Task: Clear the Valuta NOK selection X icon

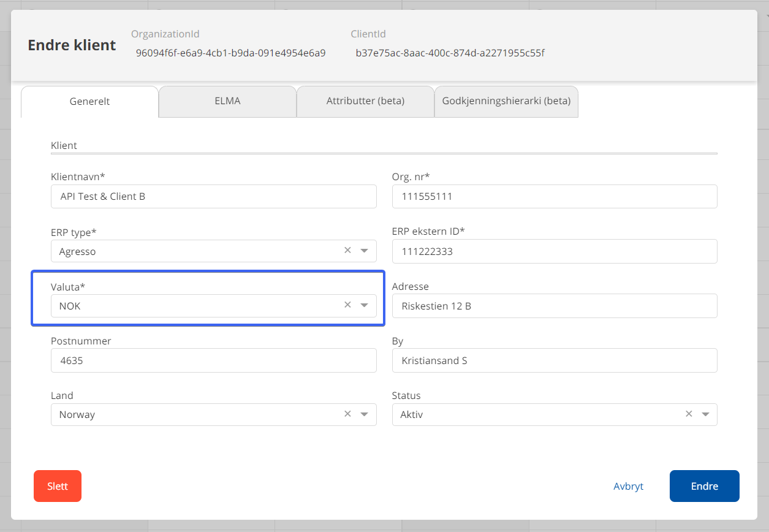Action: [x=347, y=305]
